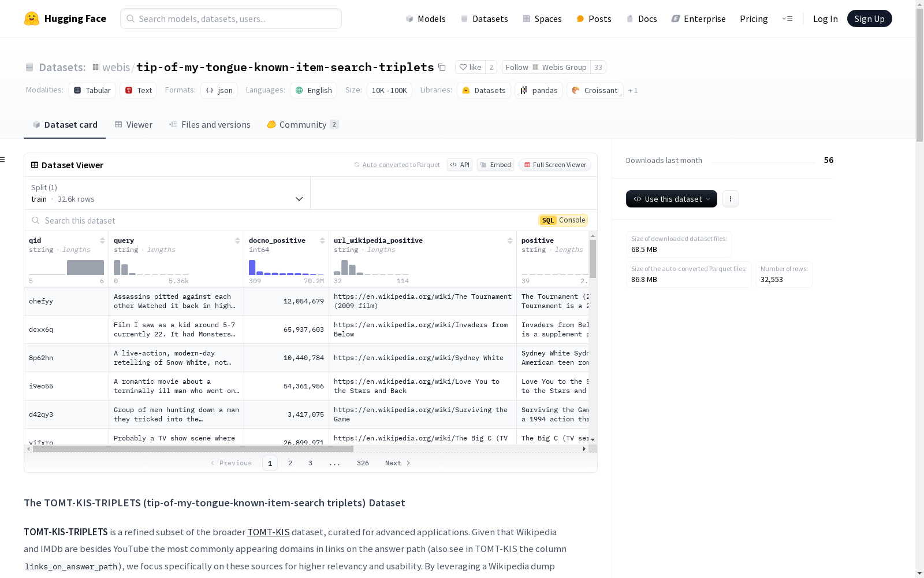Viewport: 924px width, 578px height.
Task: Sort the qid column
Action: point(102,240)
